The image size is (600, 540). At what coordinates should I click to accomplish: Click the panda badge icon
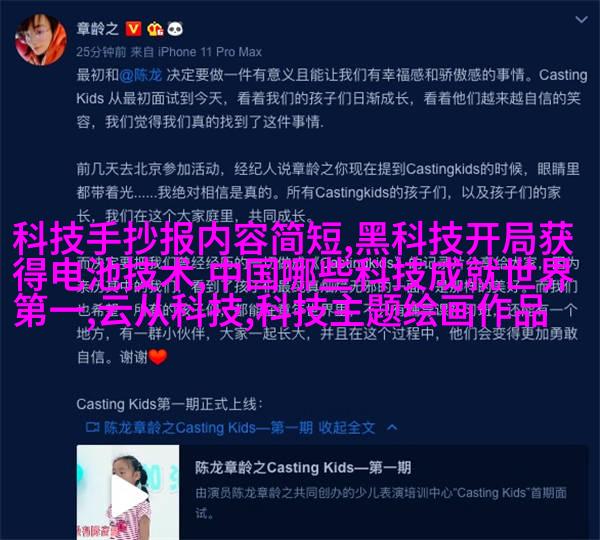tap(175, 29)
